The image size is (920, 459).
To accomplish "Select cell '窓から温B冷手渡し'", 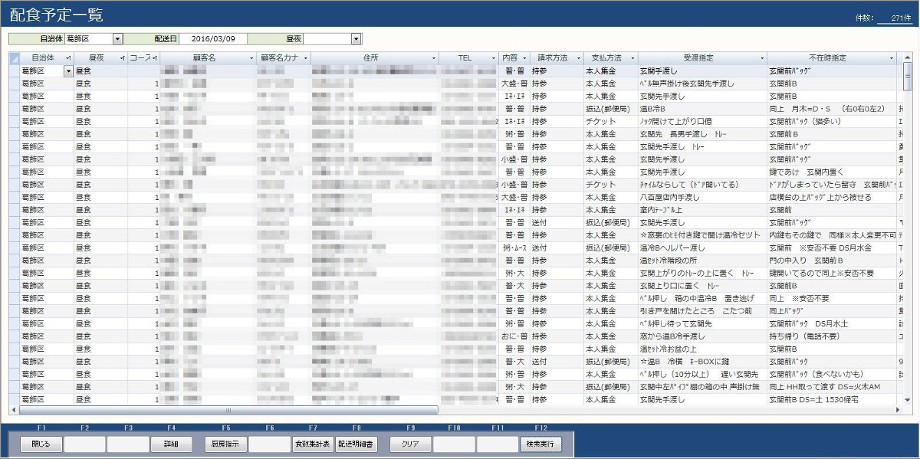I will (703, 336).
